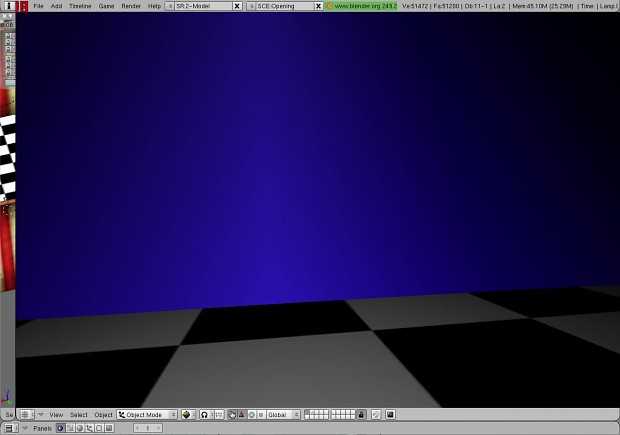The height and width of the screenshot is (435, 620).
Task: Open the Object Mode dropdown
Action: tap(147, 414)
